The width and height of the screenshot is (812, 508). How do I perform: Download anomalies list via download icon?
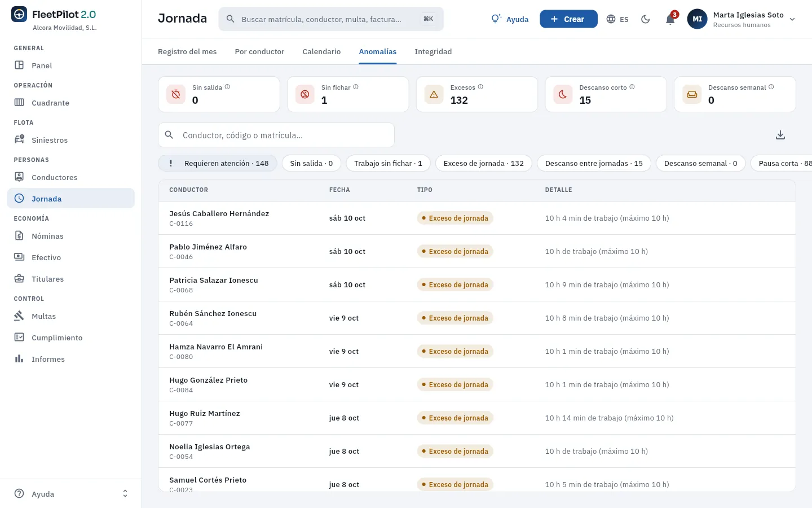tap(780, 135)
